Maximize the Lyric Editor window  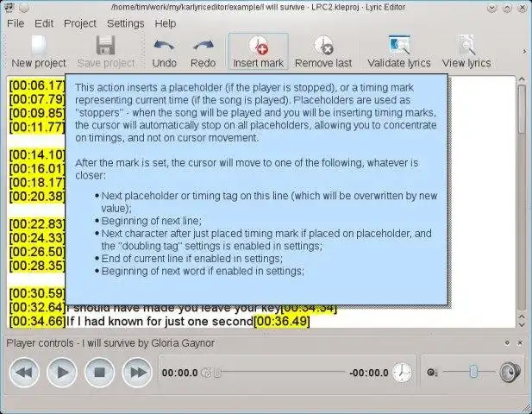507,8
